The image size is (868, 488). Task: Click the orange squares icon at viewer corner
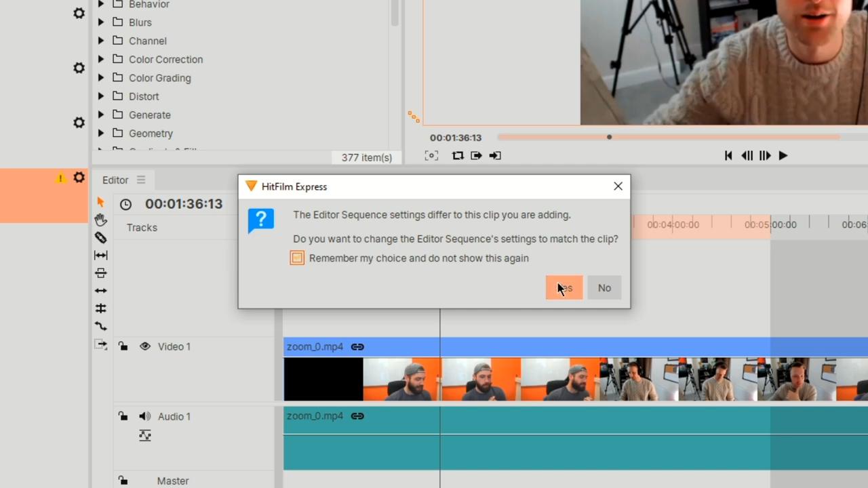[414, 117]
